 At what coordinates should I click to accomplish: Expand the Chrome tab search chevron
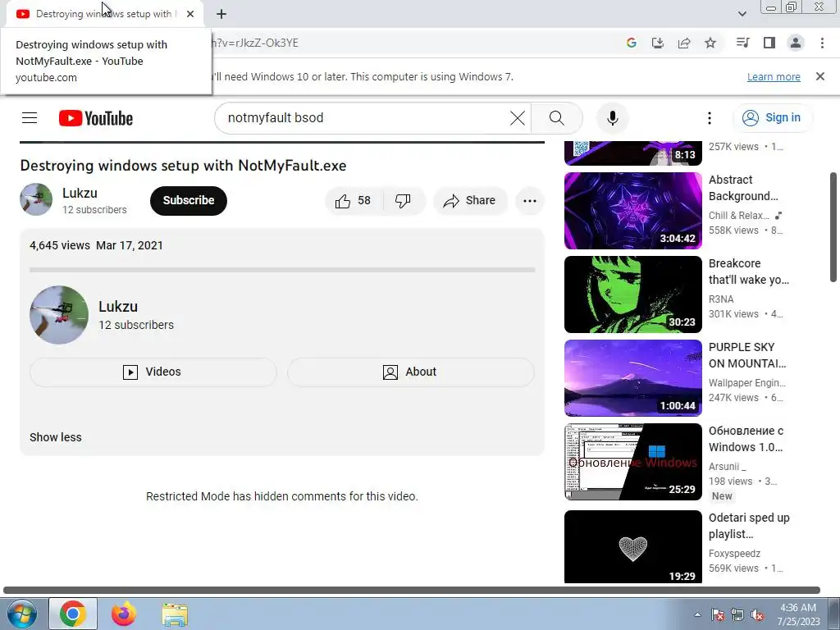click(742, 14)
